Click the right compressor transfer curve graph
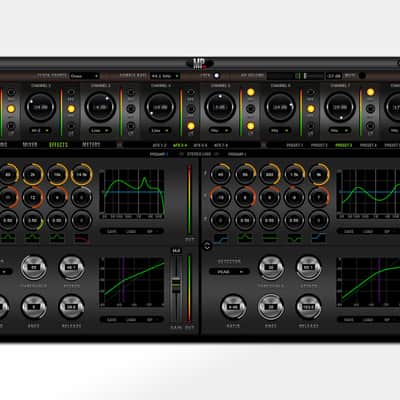400x400 pixels. tap(368, 282)
